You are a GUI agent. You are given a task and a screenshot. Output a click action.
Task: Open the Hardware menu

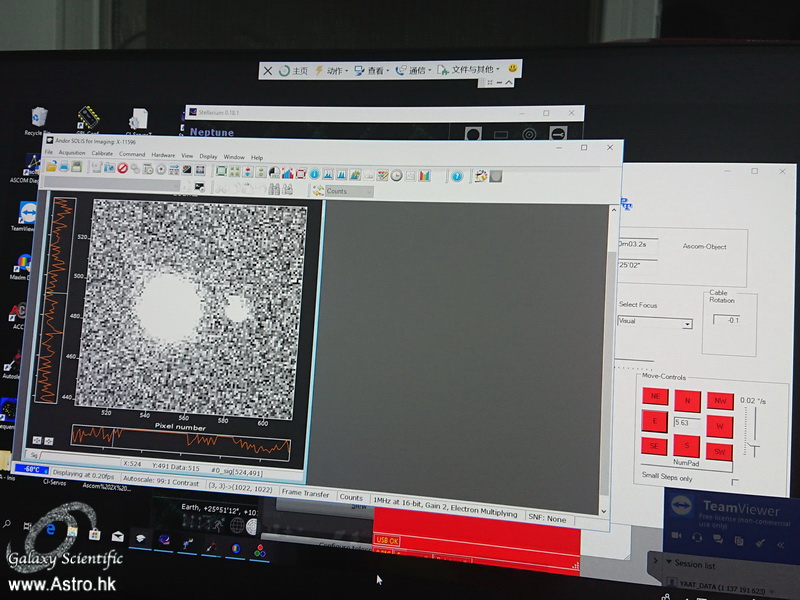coord(163,155)
